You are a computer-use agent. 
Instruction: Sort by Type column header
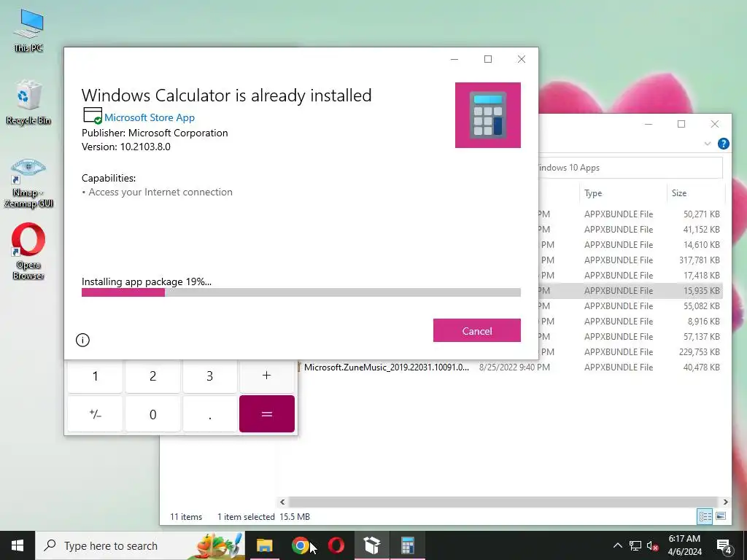click(623, 192)
